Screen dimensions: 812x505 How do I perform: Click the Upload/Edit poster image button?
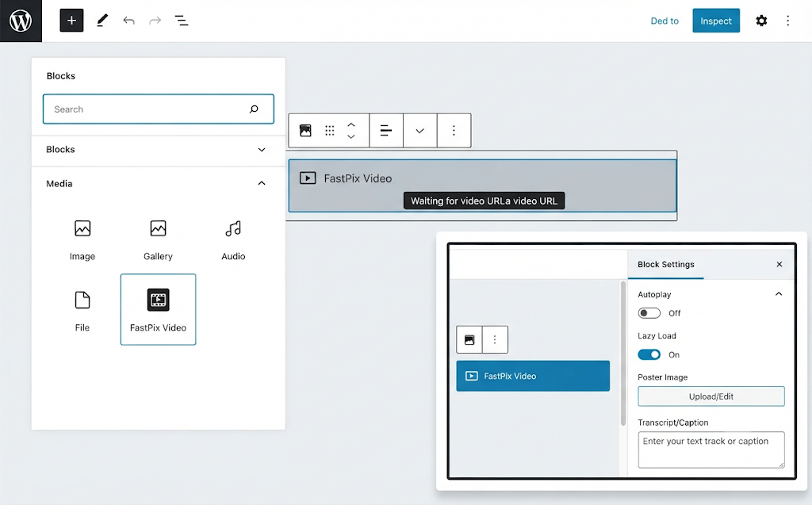[711, 396]
